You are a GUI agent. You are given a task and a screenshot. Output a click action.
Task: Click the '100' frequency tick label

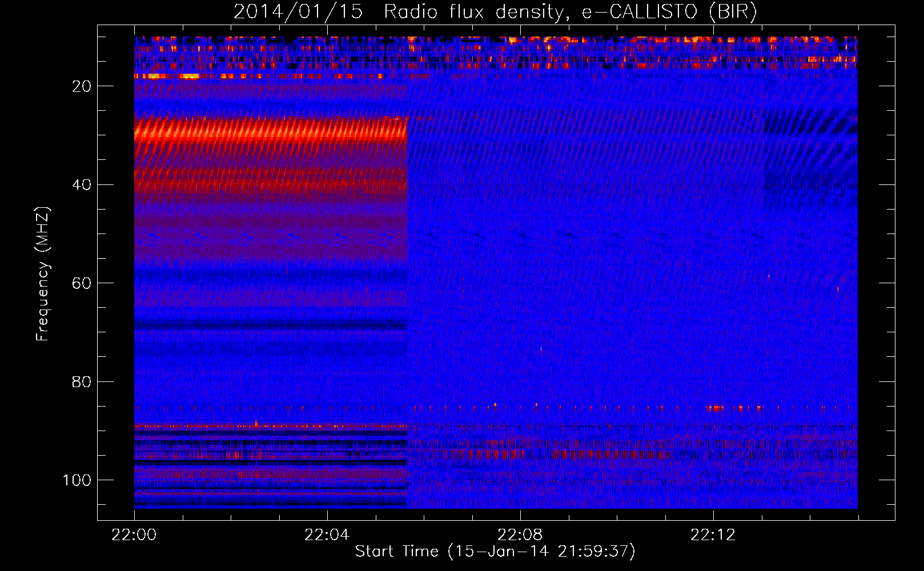(77, 480)
